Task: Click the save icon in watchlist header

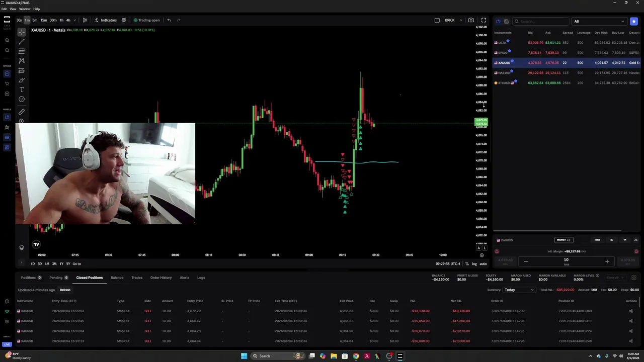Action: pyautogui.click(x=506, y=21)
